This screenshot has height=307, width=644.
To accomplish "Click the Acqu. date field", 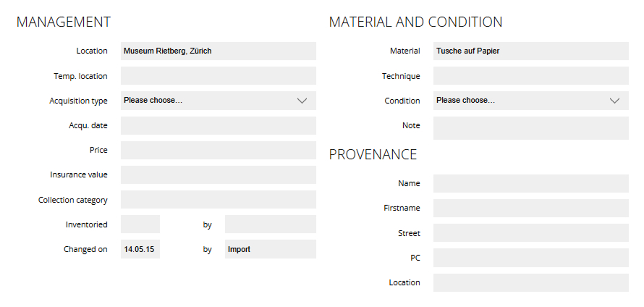I will 218,125.
